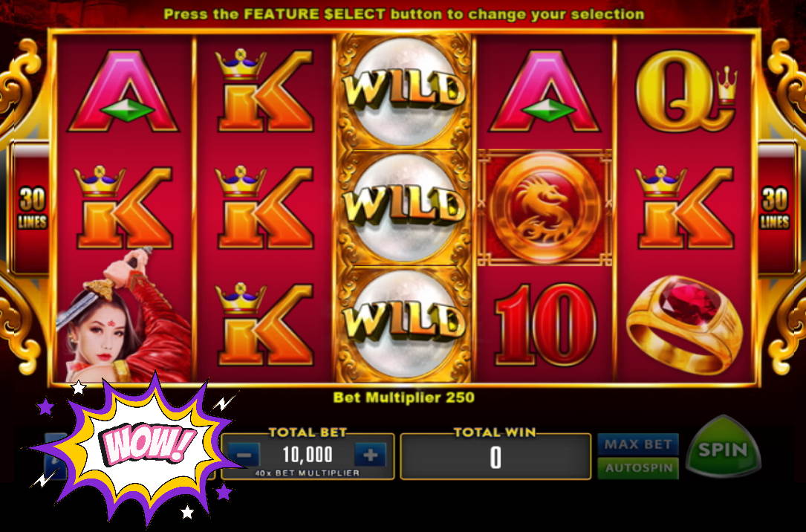Click the golden Q symbol
The width and height of the screenshot is (806, 532).
pyautogui.click(x=685, y=91)
